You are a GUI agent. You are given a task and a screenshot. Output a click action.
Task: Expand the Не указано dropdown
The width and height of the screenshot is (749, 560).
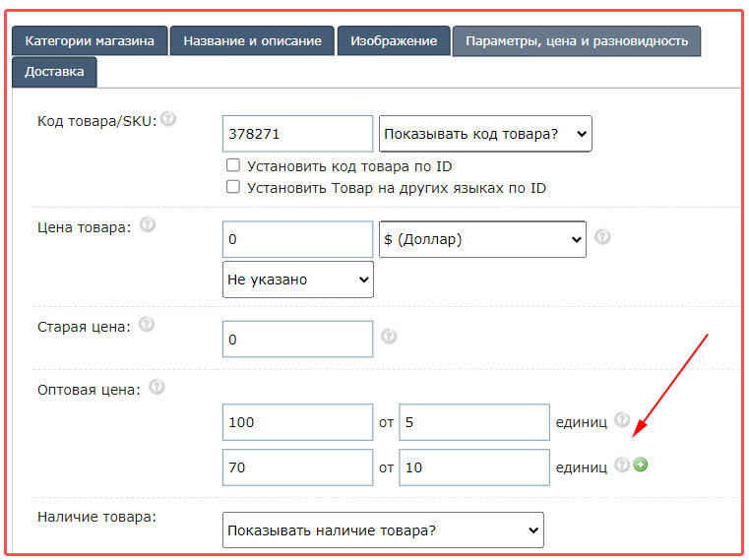298,280
